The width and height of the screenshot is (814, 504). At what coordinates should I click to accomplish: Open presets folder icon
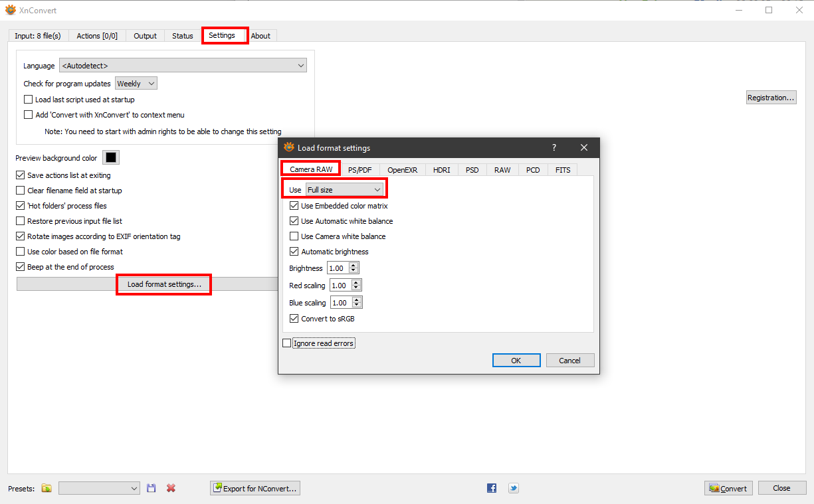pos(47,488)
